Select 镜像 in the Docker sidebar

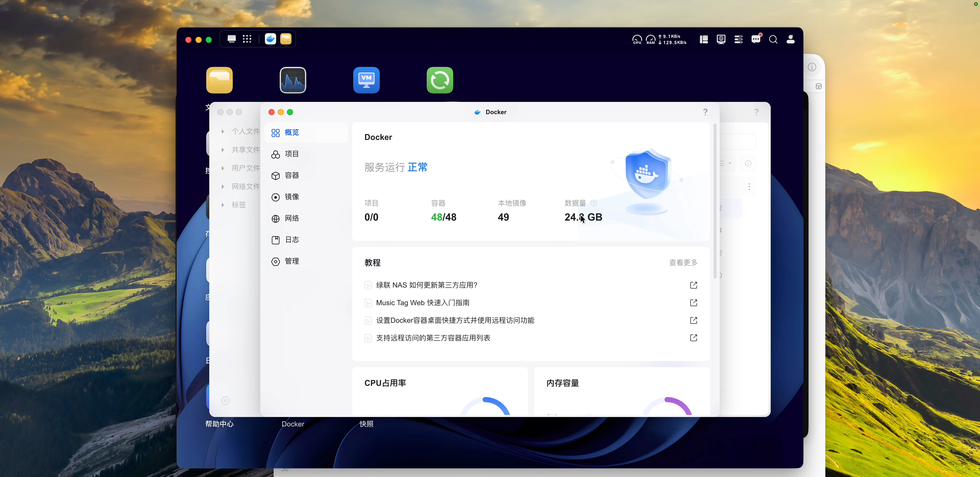[x=306, y=197]
